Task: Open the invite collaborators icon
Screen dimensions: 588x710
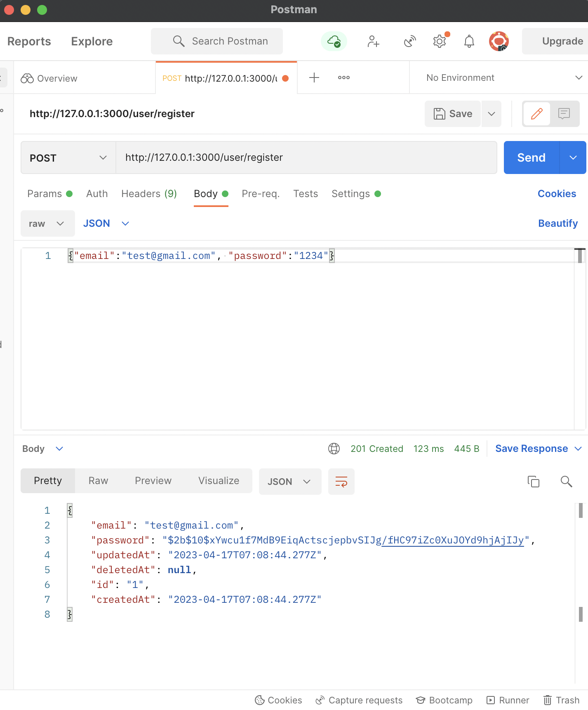Action: click(x=373, y=41)
